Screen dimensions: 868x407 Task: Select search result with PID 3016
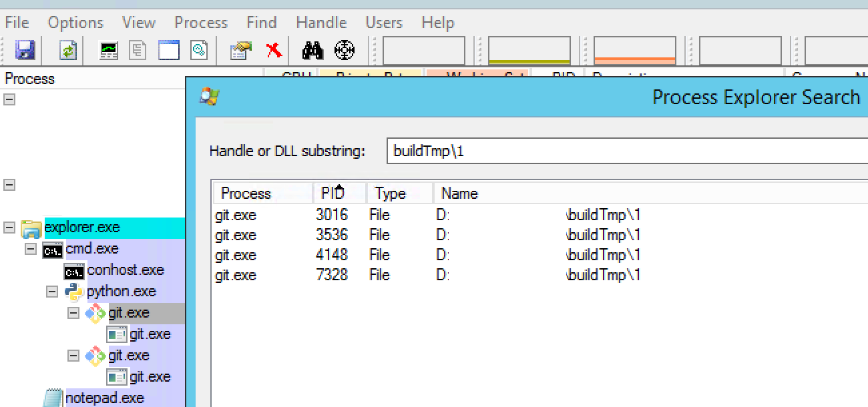click(540, 216)
